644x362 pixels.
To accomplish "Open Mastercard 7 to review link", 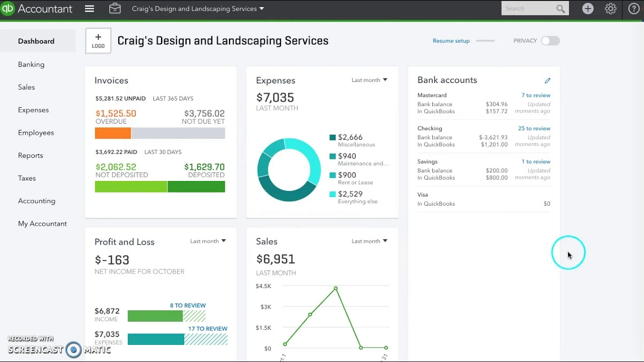I will click(x=536, y=95).
